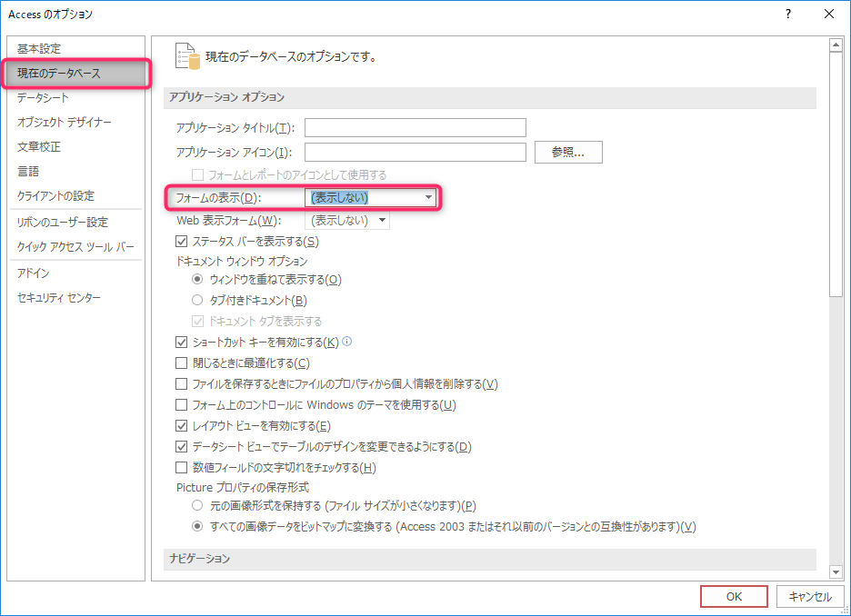Enable 閉じるときに最適化する checkbox
Image resolution: width=851 pixels, height=616 pixels.
coord(181,363)
